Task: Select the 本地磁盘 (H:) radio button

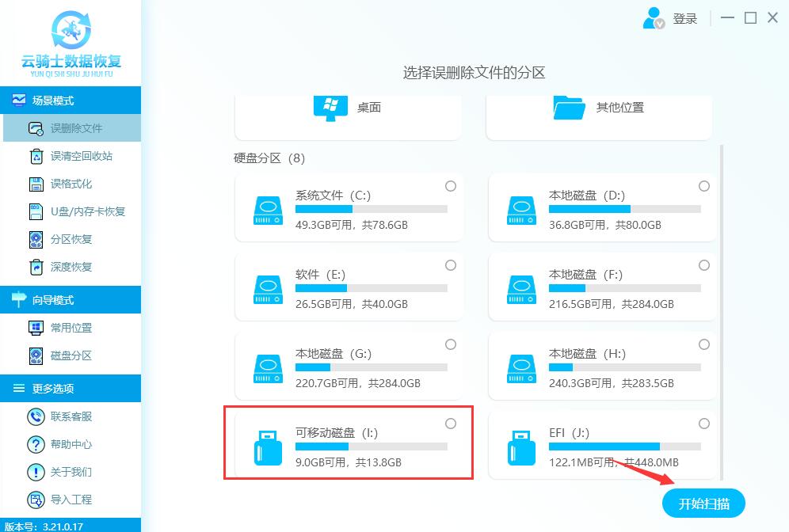Action: tap(704, 344)
